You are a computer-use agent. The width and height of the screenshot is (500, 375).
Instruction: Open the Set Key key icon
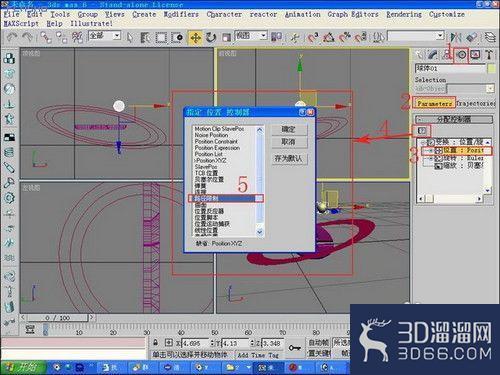[x=294, y=348]
